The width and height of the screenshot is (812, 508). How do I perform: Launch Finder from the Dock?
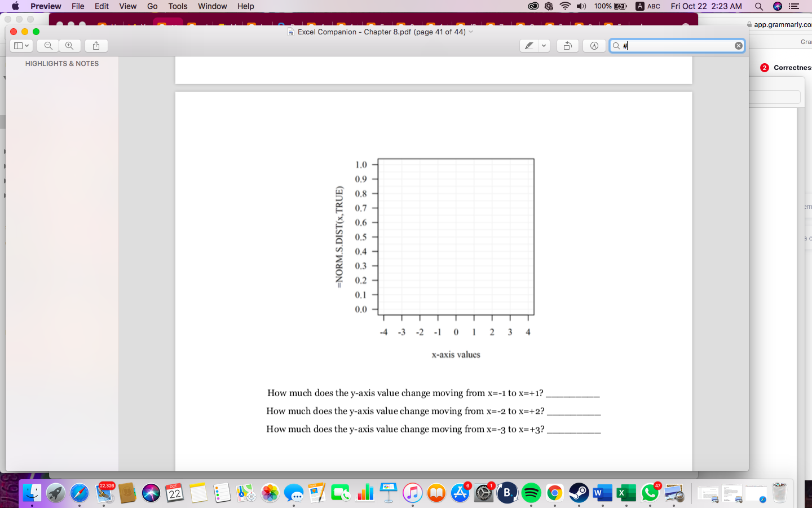32,493
